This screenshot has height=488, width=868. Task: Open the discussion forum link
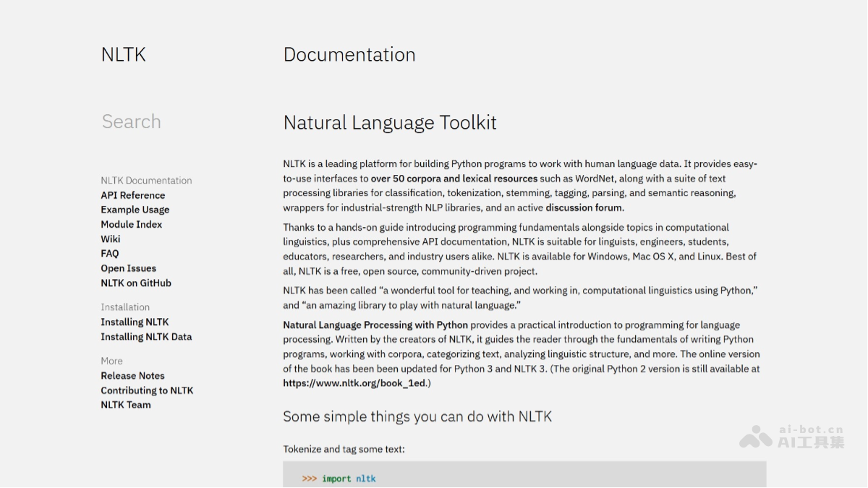click(584, 207)
